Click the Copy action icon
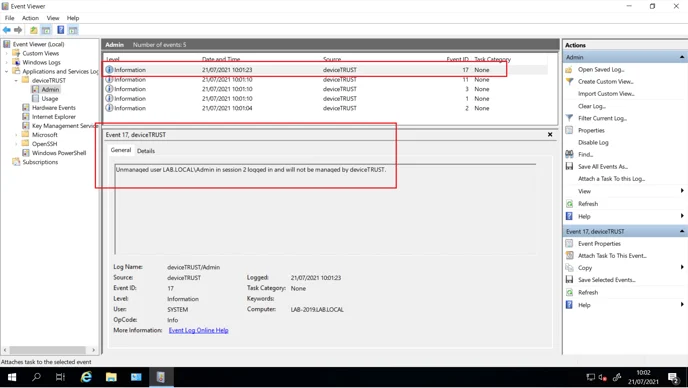The height and width of the screenshot is (388, 688). (569, 267)
